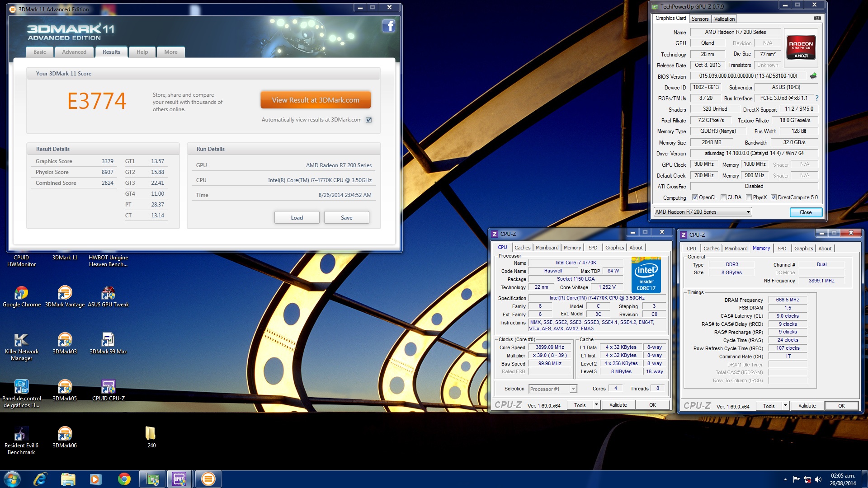Open 3DMark03 desktop shortcut

[x=65, y=343]
